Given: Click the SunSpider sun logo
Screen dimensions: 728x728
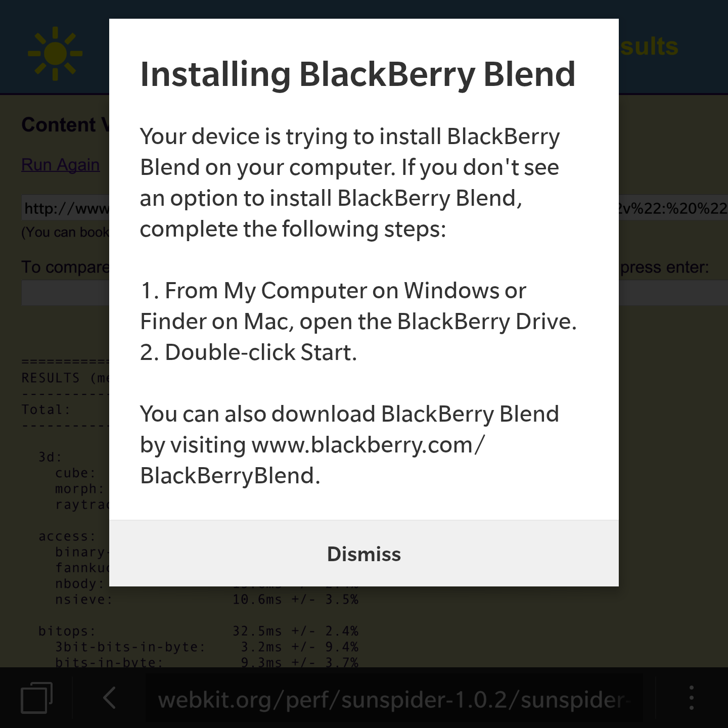Looking at the screenshot, I should click(x=55, y=54).
